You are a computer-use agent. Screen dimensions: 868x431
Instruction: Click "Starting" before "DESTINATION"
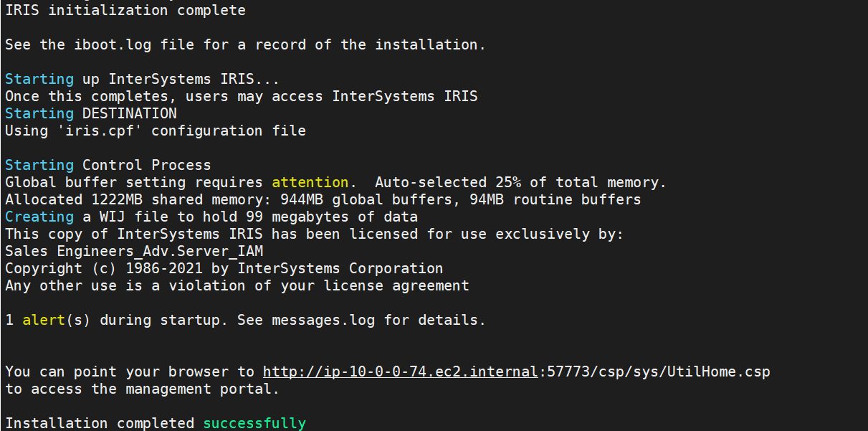[x=39, y=113]
